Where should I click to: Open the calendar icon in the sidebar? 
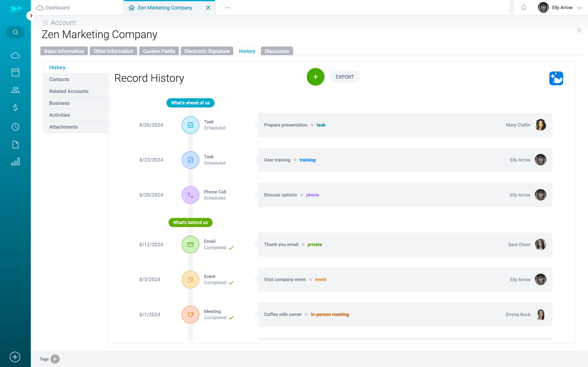[15, 72]
